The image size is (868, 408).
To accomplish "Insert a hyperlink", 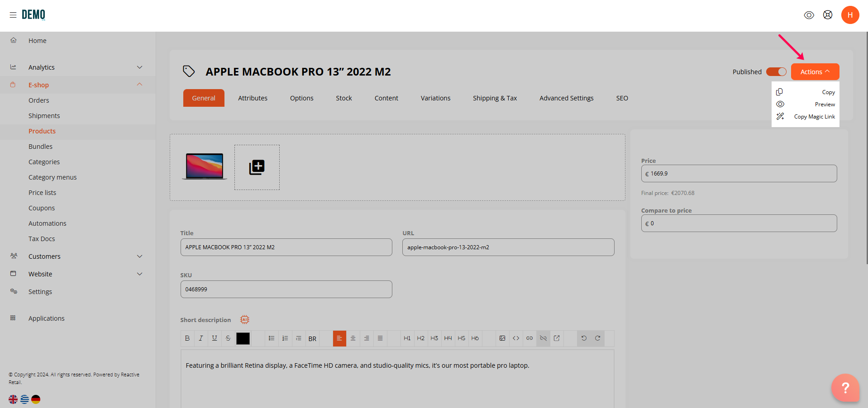I will [x=529, y=338].
